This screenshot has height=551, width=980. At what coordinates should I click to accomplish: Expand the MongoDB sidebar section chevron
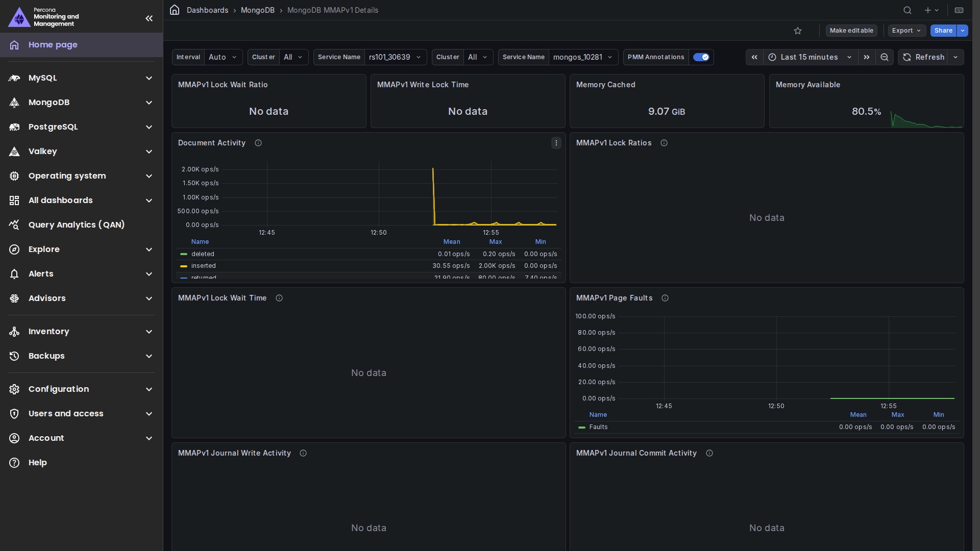[149, 103]
